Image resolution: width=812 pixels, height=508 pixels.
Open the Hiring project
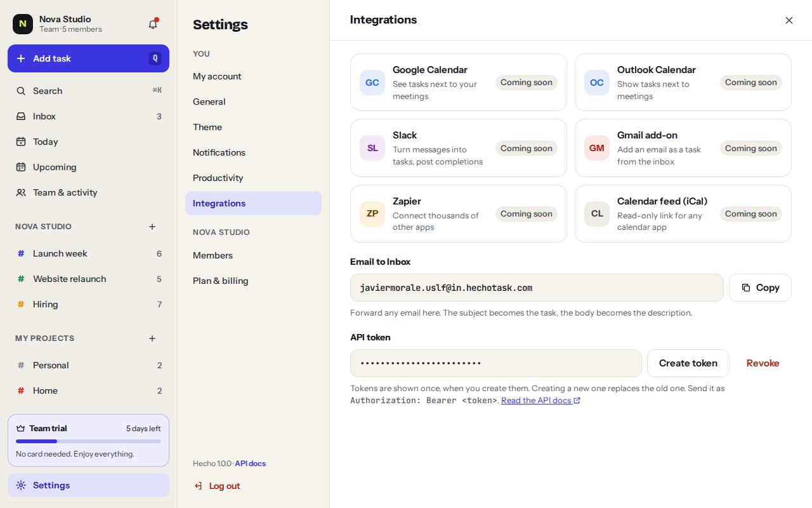point(88,304)
